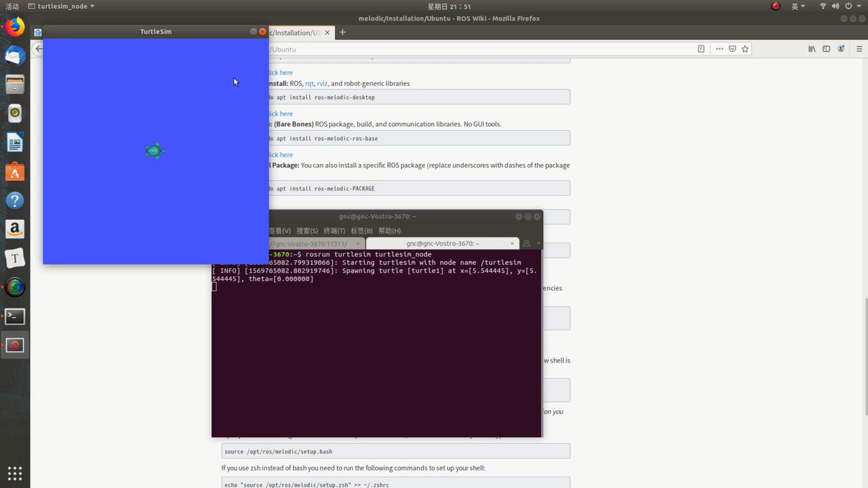Image resolution: width=868 pixels, height=488 pixels.
Task: Open Ubuntu Software store dock icon
Action: point(15,171)
